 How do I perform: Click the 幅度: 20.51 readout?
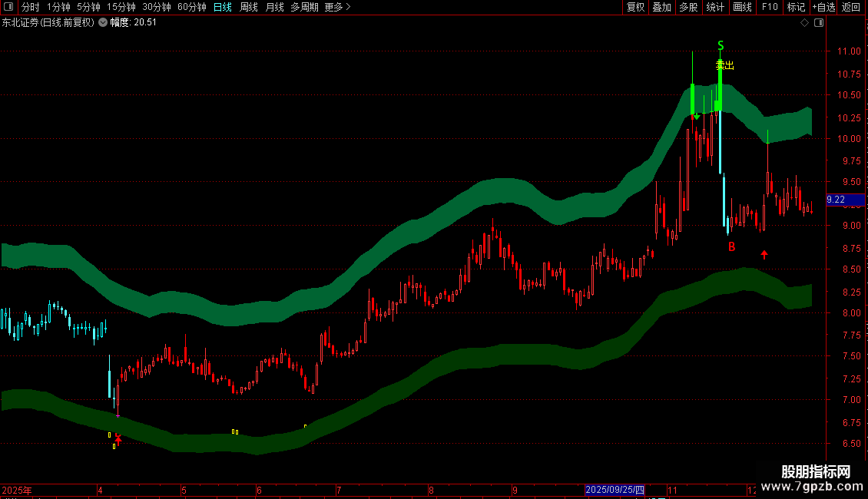[133, 23]
